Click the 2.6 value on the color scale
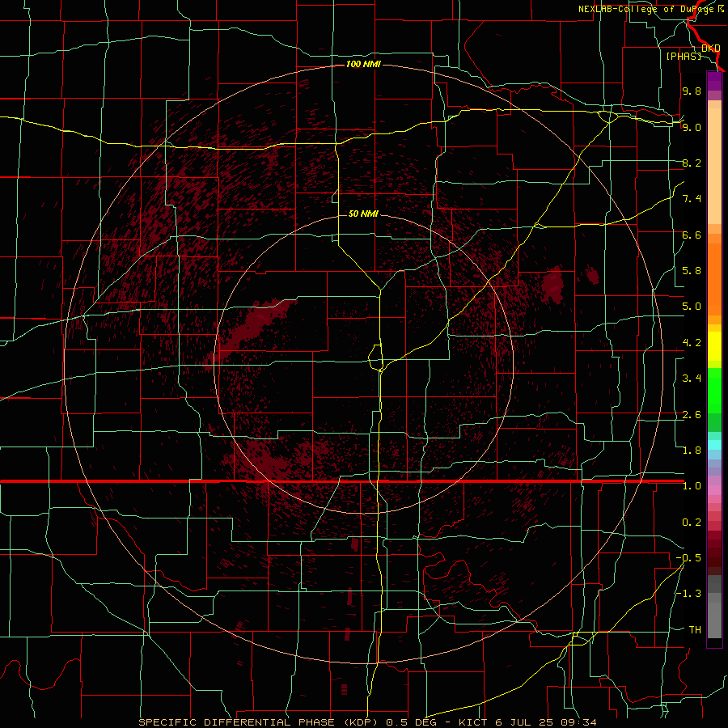Image resolution: width=728 pixels, height=728 pixels. click(x=692, y=415)
